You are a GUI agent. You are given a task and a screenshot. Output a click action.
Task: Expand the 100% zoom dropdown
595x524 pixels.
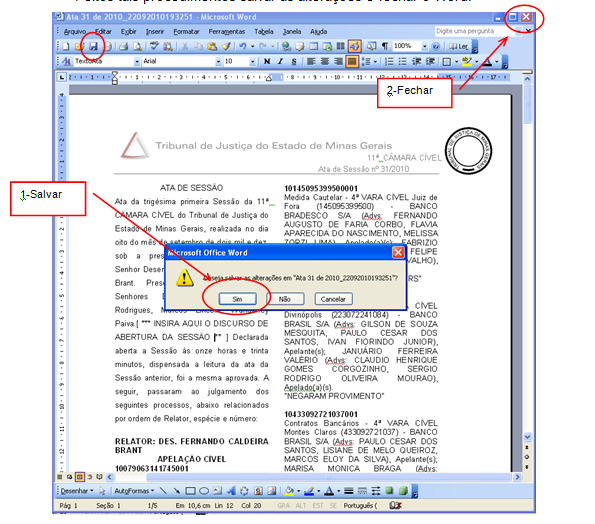point(425,46)
